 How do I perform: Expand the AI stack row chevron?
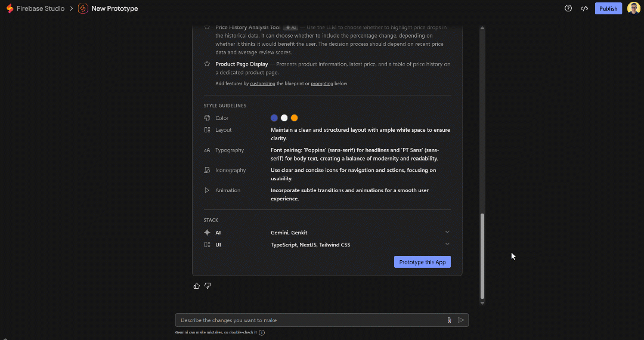447,232
